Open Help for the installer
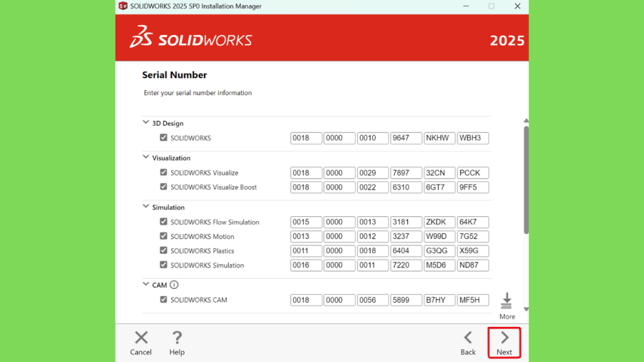The image size is (644, 362). (x=177, y=343)
